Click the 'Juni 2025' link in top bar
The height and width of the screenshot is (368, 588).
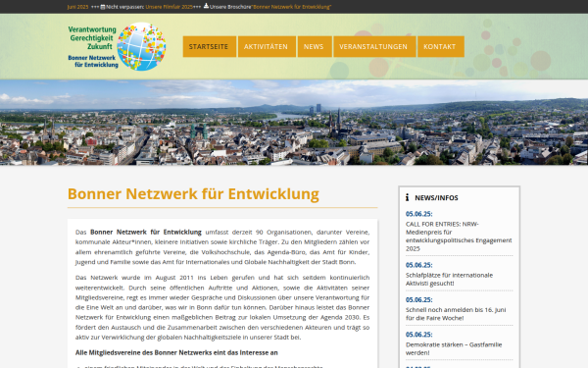77,7
